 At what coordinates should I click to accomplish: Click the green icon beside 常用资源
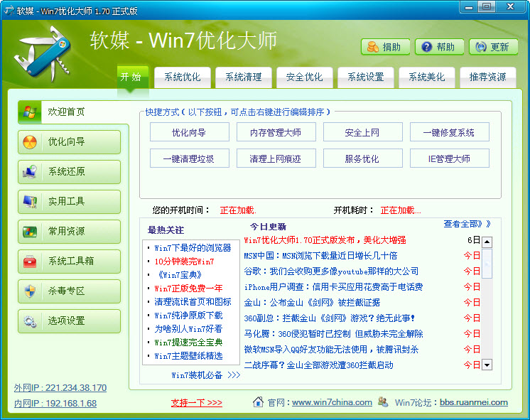[x=30, y=232]
